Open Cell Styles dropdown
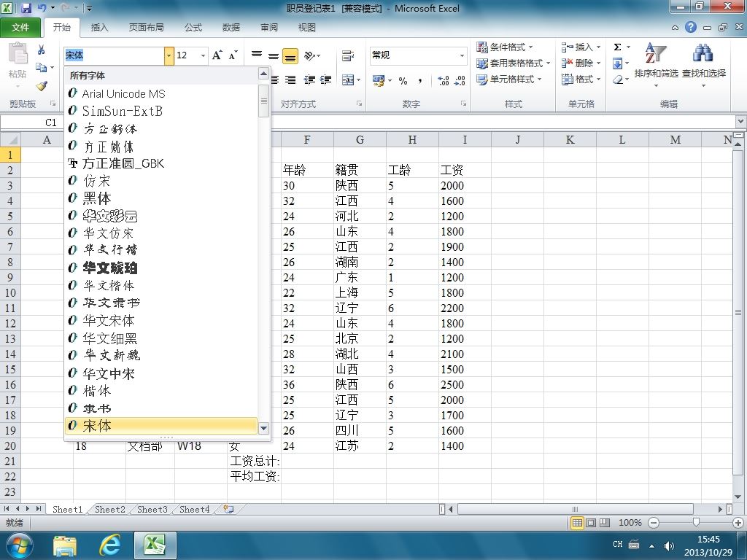The width and height of the screenshot is (747, 560). tap(509, 79)
